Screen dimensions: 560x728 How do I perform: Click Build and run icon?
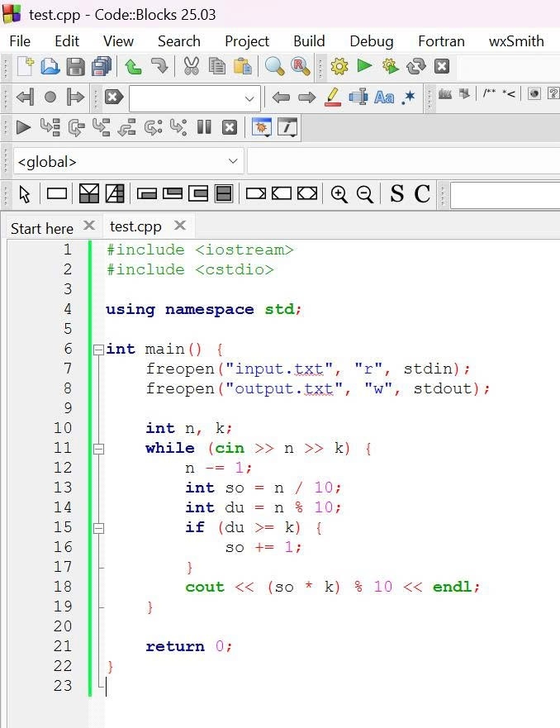(390, 66)
